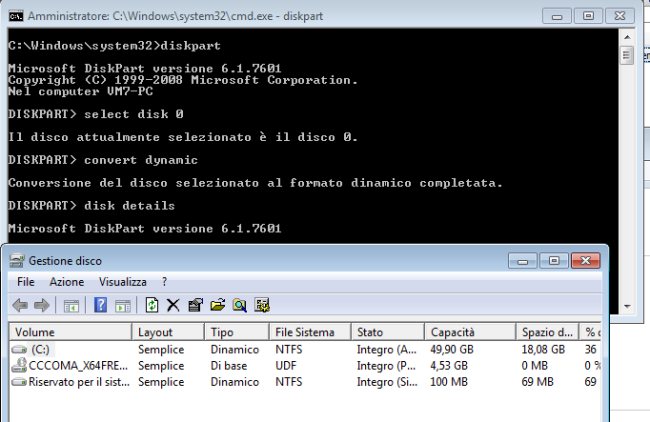Open the Visualizza menu

[x=123, y=282]
